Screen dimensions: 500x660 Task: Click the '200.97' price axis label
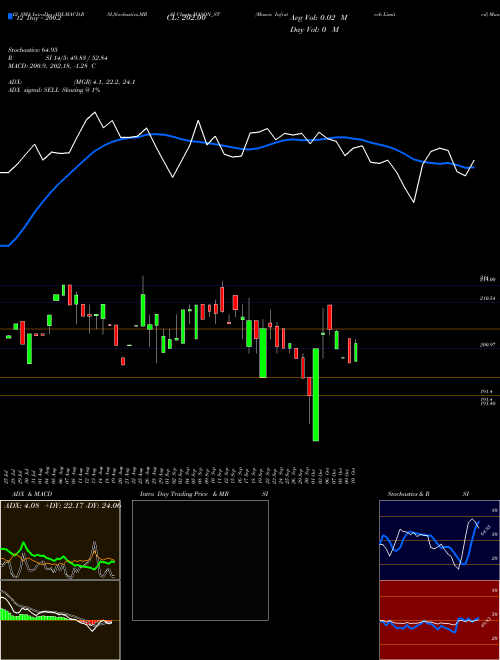487,345
